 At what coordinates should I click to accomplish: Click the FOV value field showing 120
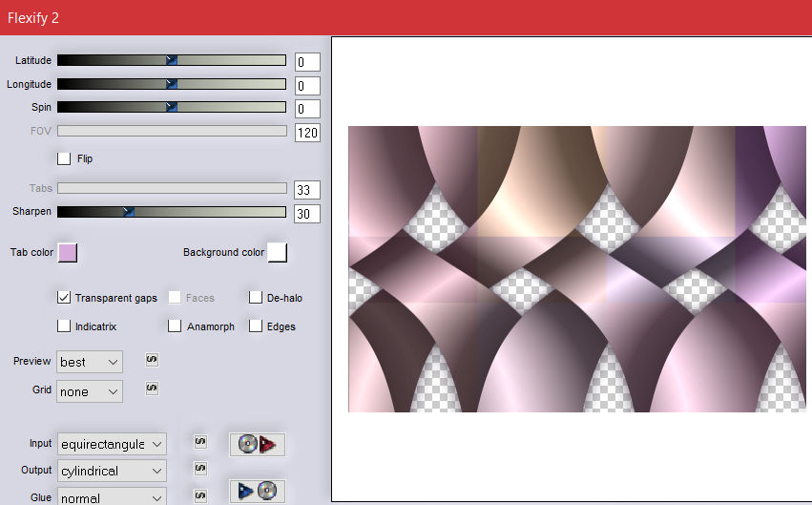[x=307, y=133]
